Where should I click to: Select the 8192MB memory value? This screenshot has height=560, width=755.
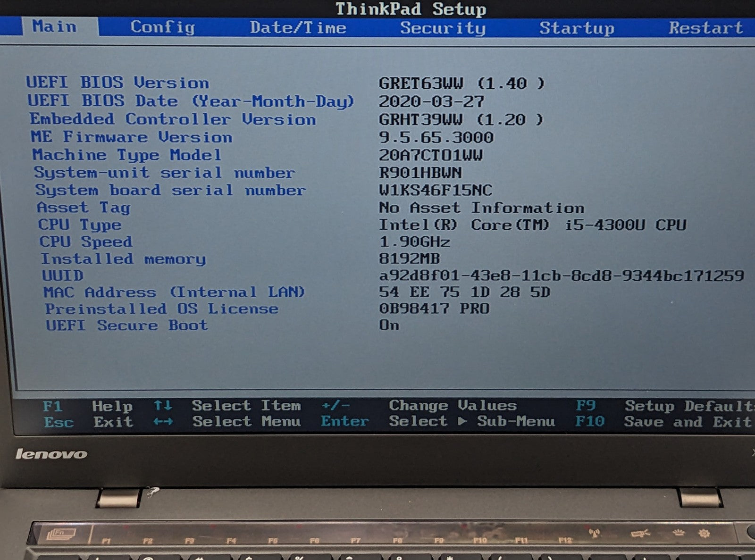pos(409,259)
